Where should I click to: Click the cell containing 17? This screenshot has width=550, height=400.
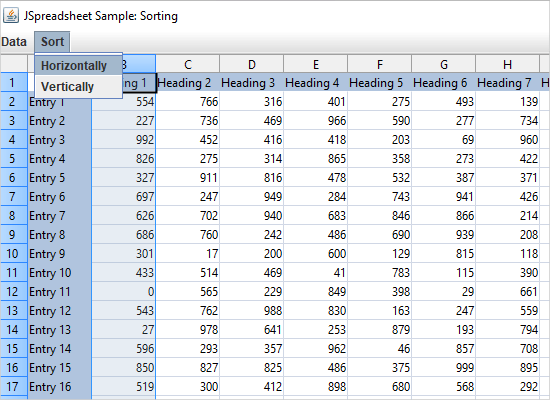188,254
